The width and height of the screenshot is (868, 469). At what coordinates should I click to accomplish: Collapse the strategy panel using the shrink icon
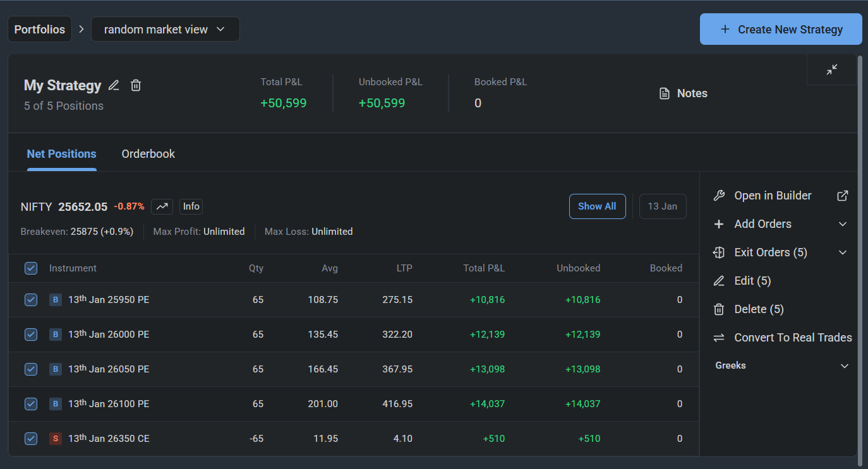pyautogui.click(x=832, y=69)
